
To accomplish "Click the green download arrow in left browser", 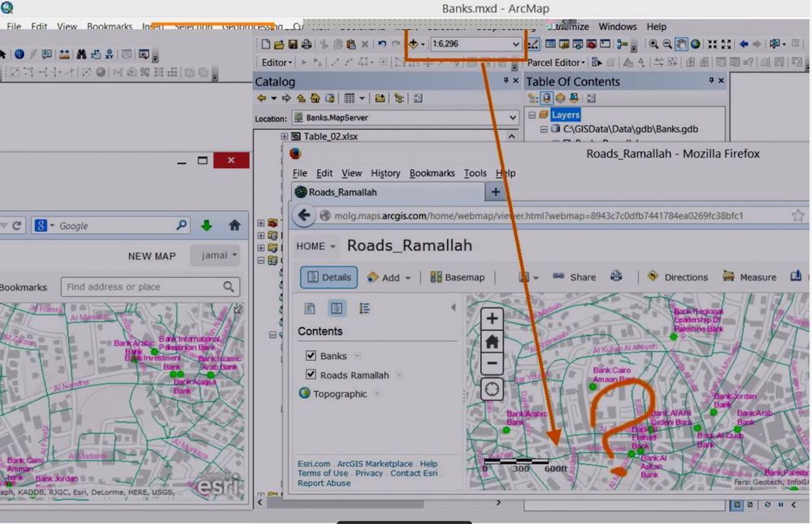I will 206,225.
